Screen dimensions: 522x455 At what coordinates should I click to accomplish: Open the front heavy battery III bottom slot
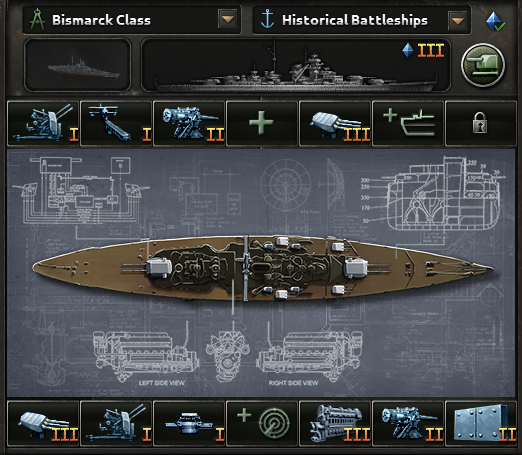[43, 424]
